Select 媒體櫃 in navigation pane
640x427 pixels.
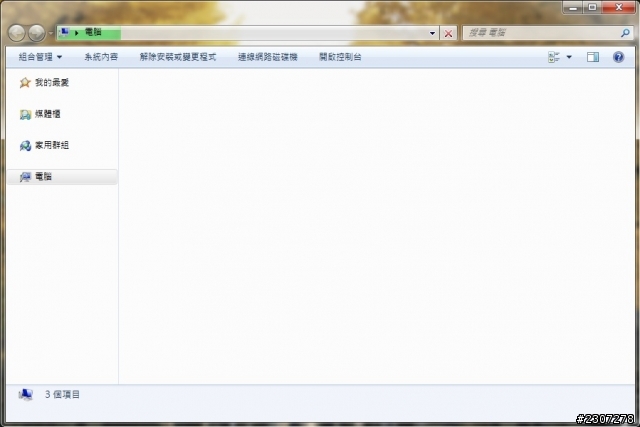point(47,114)
